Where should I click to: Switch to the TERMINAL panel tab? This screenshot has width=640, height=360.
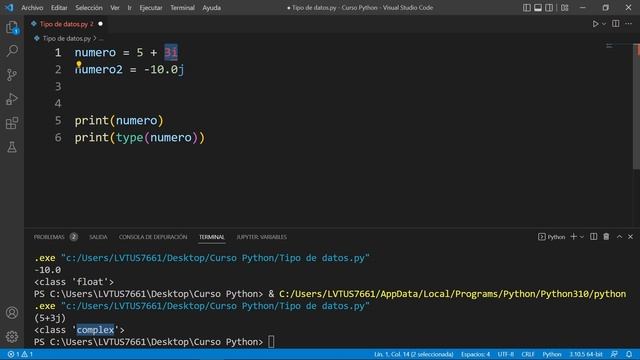coord(211,237)
